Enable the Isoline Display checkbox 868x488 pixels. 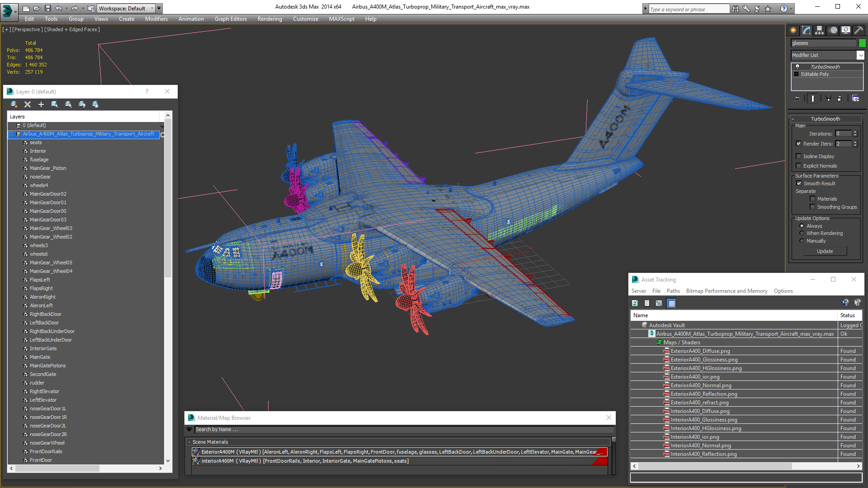coord(798,156)
